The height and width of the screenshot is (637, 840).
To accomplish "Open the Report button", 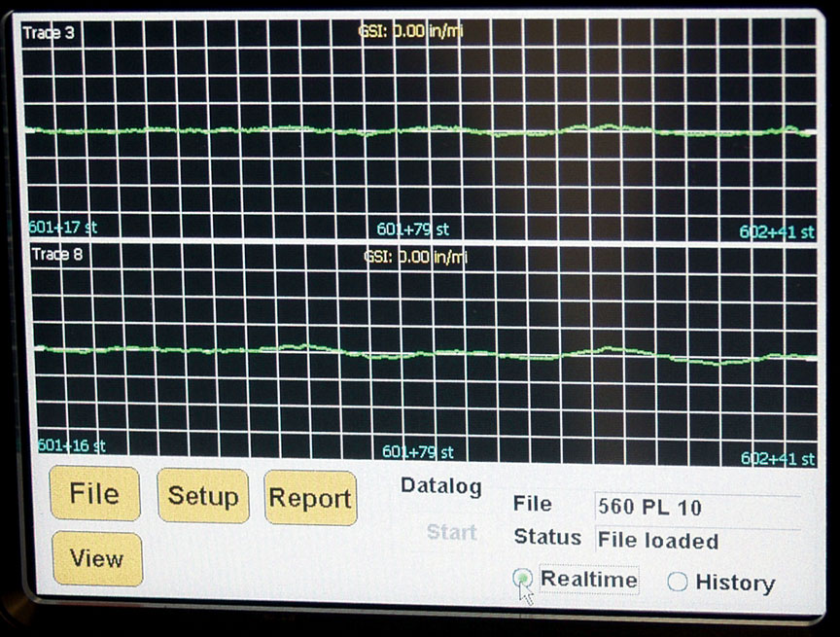I will pyautogui.click(x=311, y=498).
